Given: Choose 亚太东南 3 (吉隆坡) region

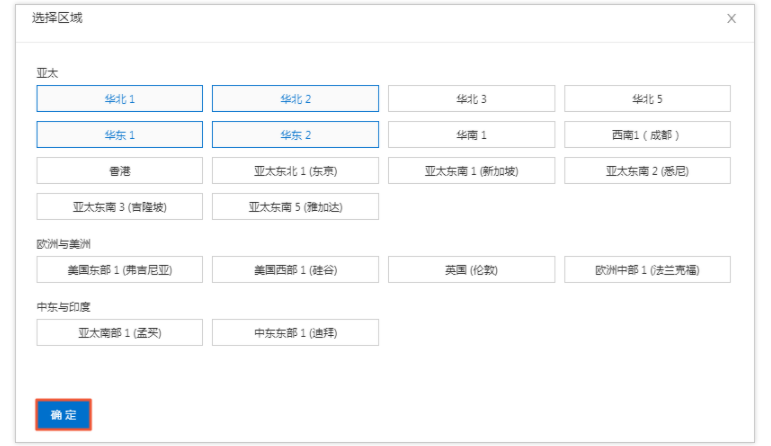Looking at the screenshot, I should coord(119,207).
